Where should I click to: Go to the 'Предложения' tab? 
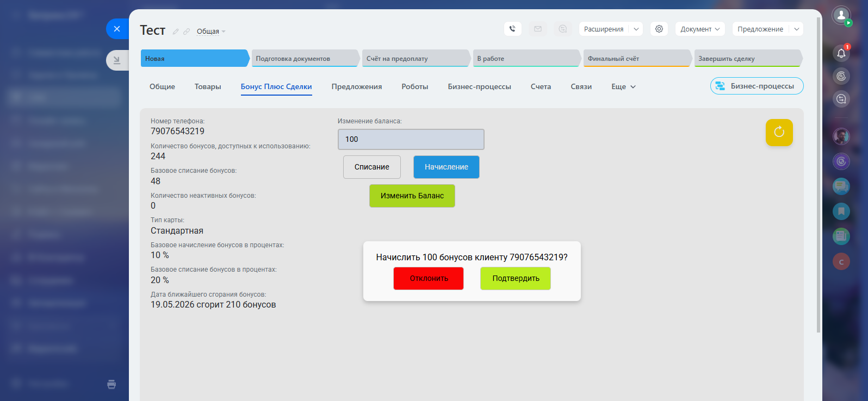point(357,86)
